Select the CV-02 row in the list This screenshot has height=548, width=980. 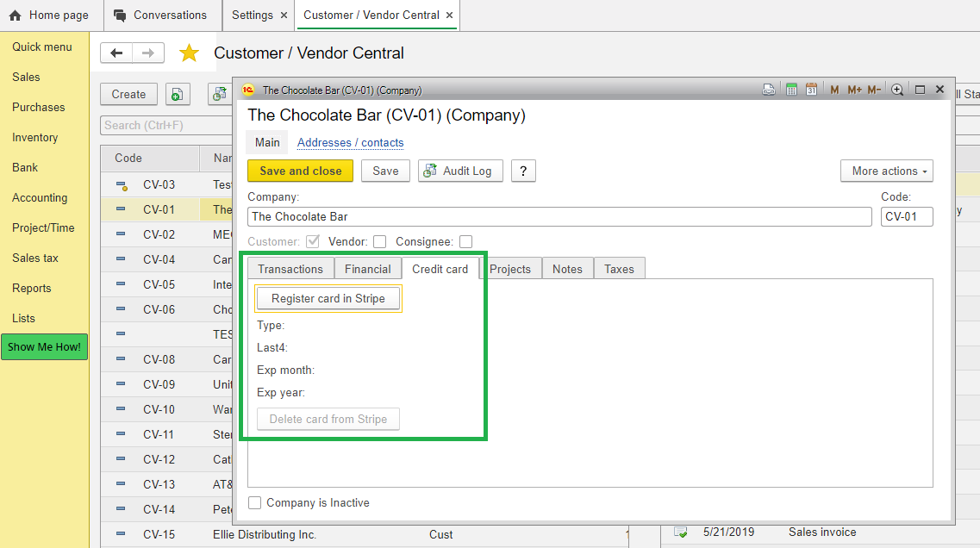point(166,234)
